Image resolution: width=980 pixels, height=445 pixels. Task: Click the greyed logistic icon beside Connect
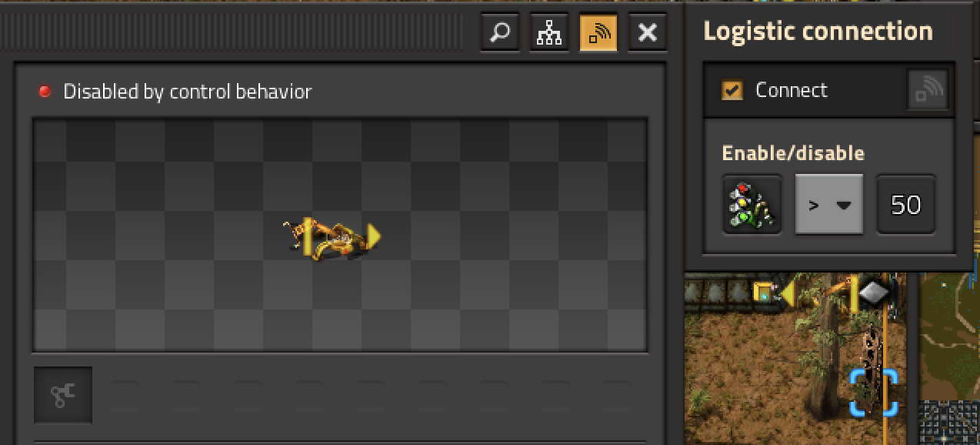[928, 90]
